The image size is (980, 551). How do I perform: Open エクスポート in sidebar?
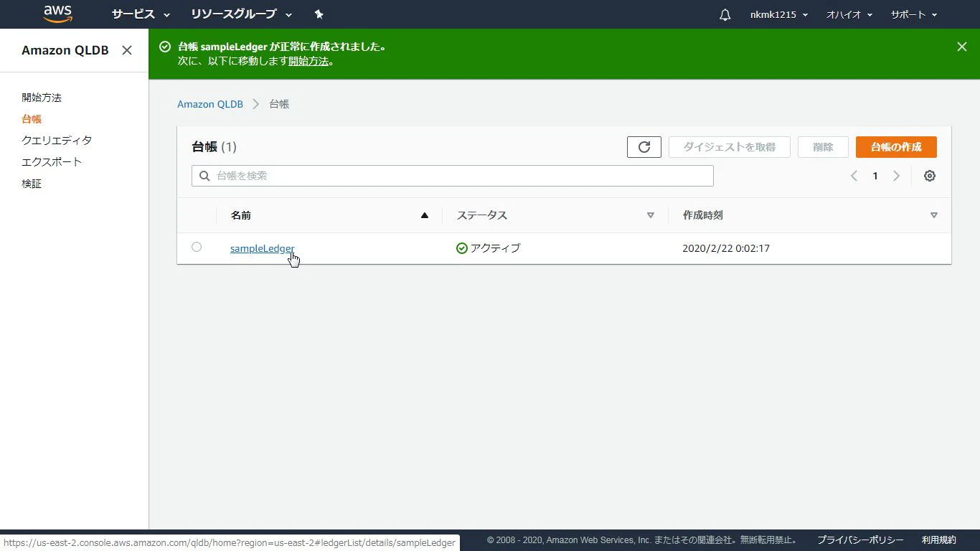coord(52,162)
